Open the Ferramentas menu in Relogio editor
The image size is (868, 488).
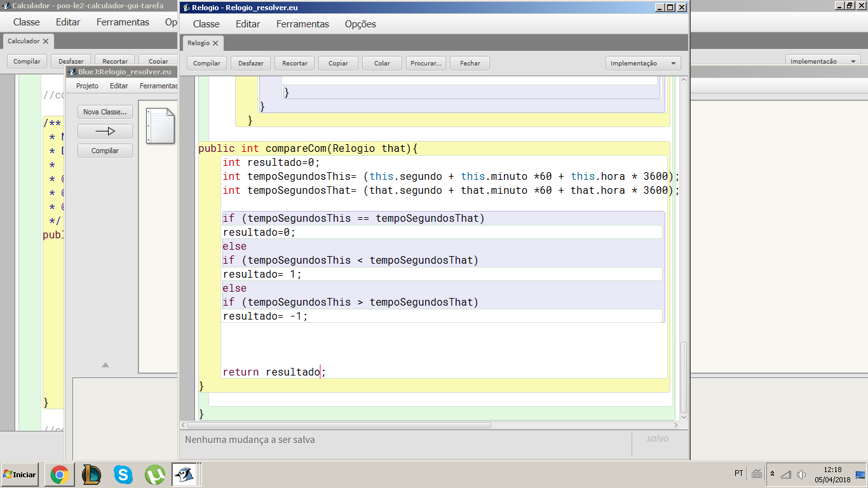[x=302, y=24]
